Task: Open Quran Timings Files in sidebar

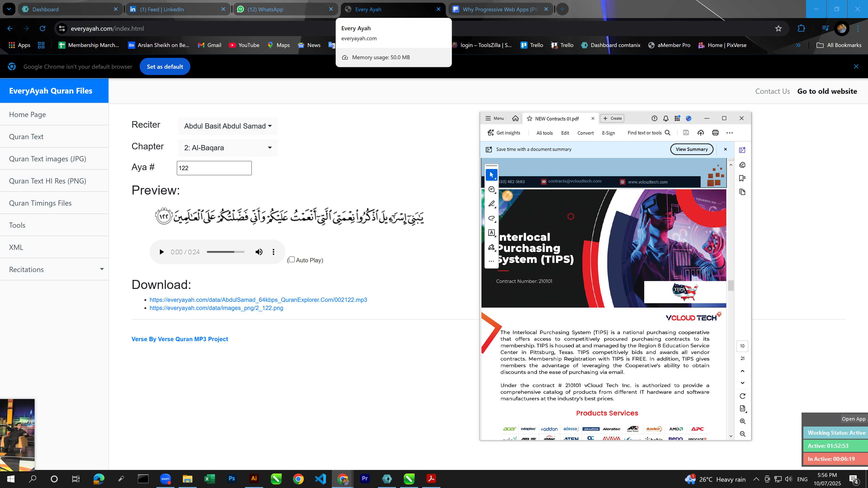Action: pyautogui.click(x=54, y=203)
